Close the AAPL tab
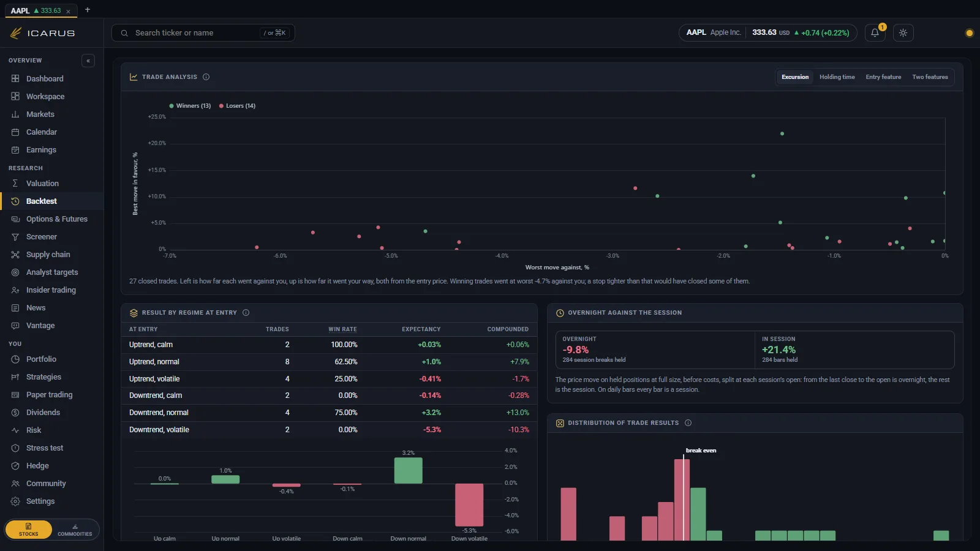 68,11
